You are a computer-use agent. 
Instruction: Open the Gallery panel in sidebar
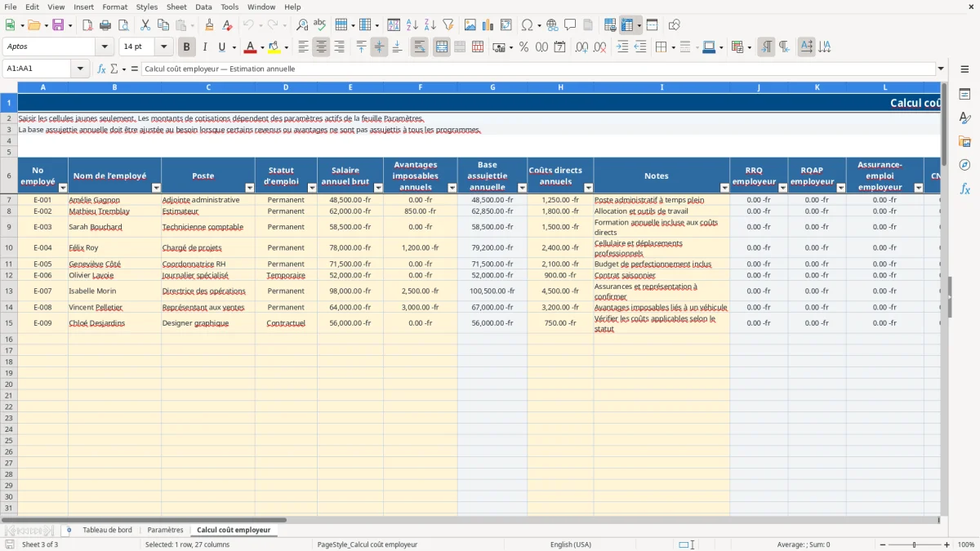pyautogui.click(x=964, y=141)
